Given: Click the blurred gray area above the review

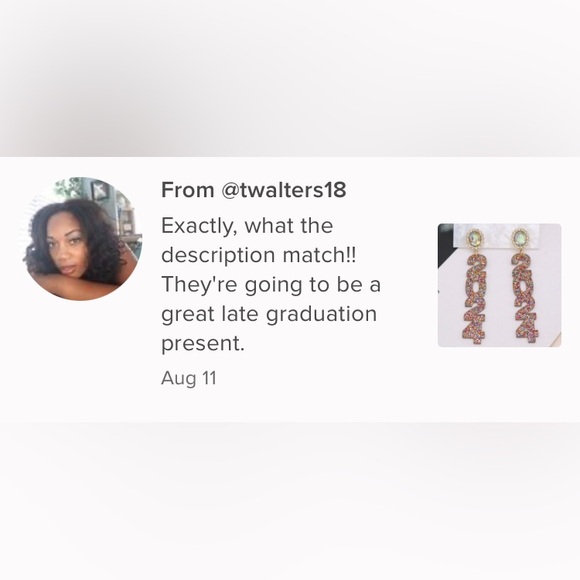Looking at the screenshot, I should (290, 78).
